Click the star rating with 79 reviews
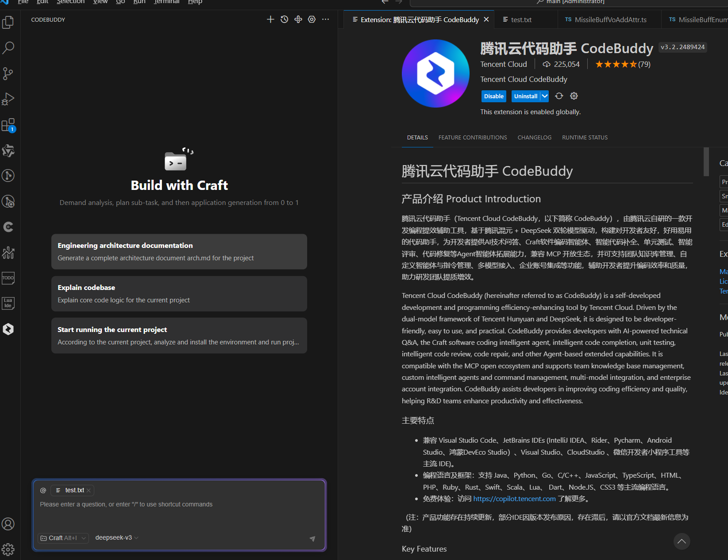This screenshot has width=728, height=560. click(623, 64)
